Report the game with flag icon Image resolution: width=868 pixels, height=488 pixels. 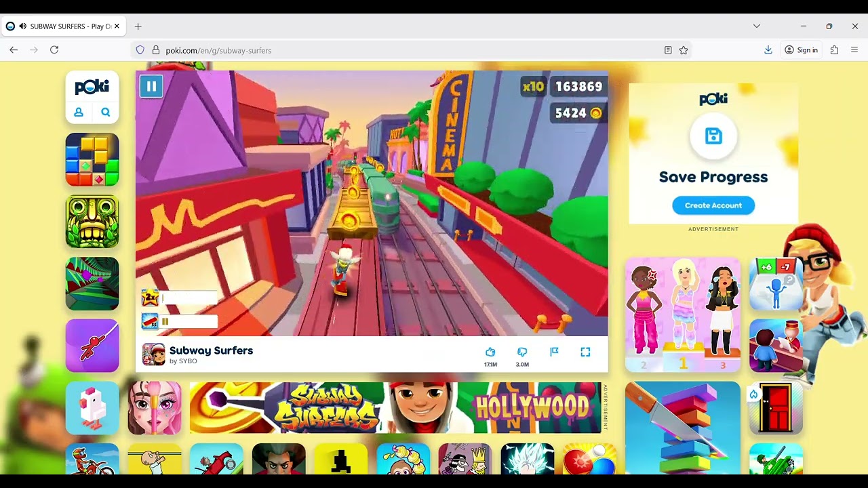554,352
